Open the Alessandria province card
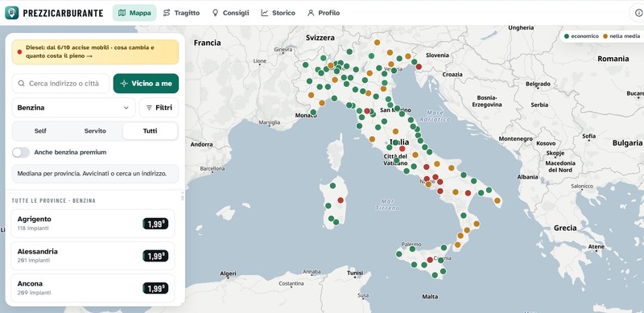This screenshot has height=313, width=644. pyautogui.click(x=93, y=256)
